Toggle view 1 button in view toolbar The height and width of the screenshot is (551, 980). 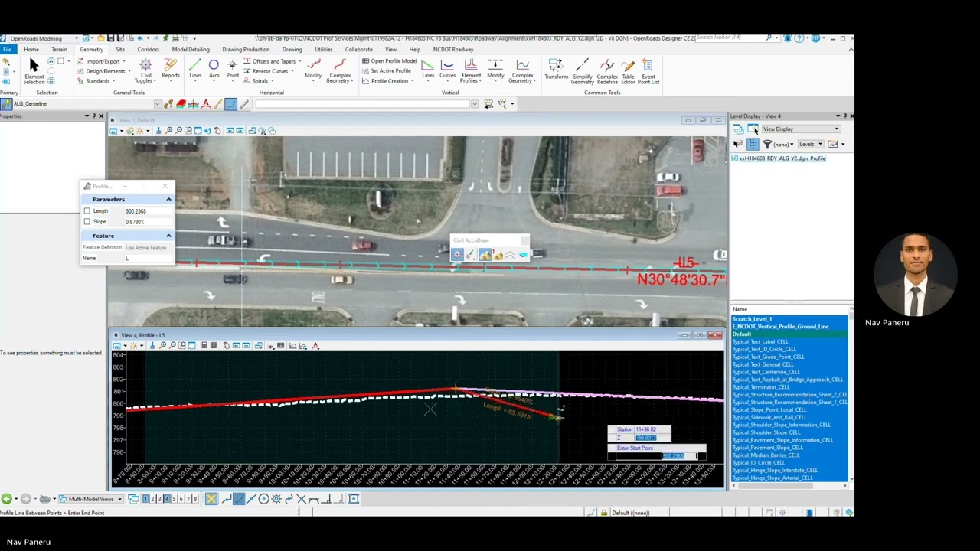[x=146, y=499]
